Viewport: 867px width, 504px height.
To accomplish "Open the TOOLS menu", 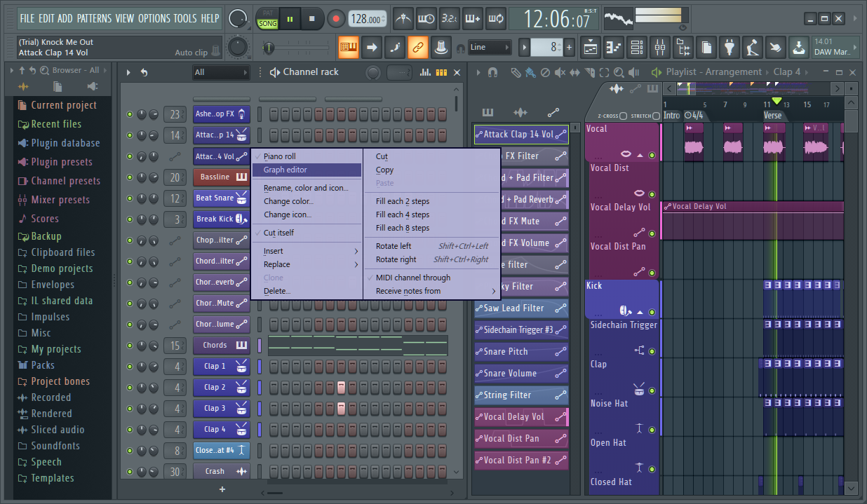I will [185, 18].
